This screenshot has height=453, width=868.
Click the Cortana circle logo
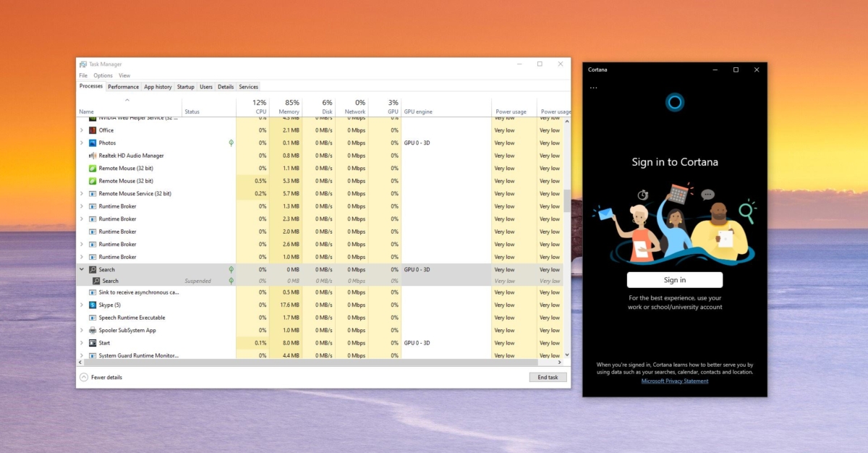[674, 101]
